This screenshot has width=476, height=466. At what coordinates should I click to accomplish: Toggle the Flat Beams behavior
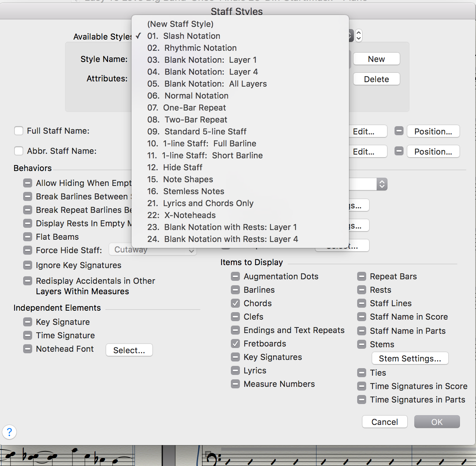(x=28, y=237)
